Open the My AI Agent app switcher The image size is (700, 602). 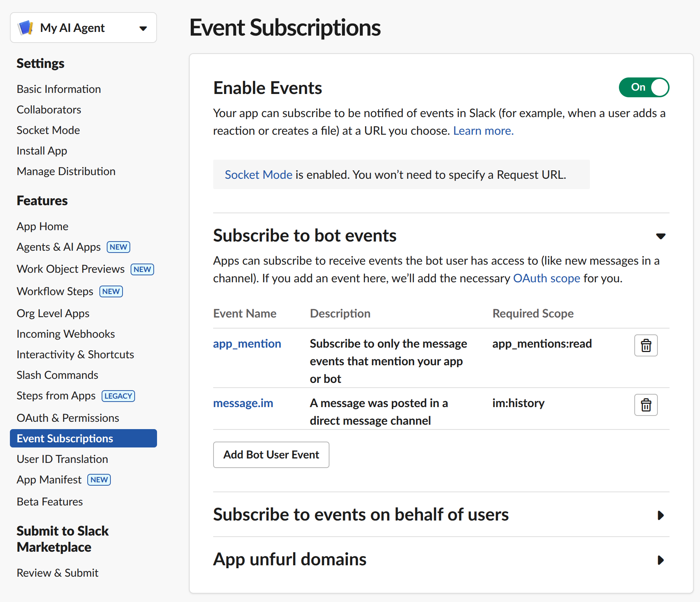point(143,28)
